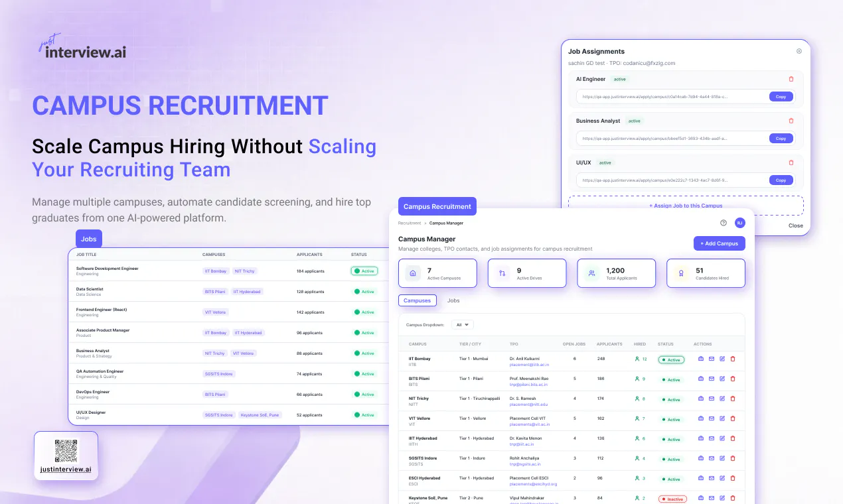Toggle Active status of Software Development Engineer job
The width and height of the screenshot is (843, 504).
pyautogui.click(x=364, y=271)
